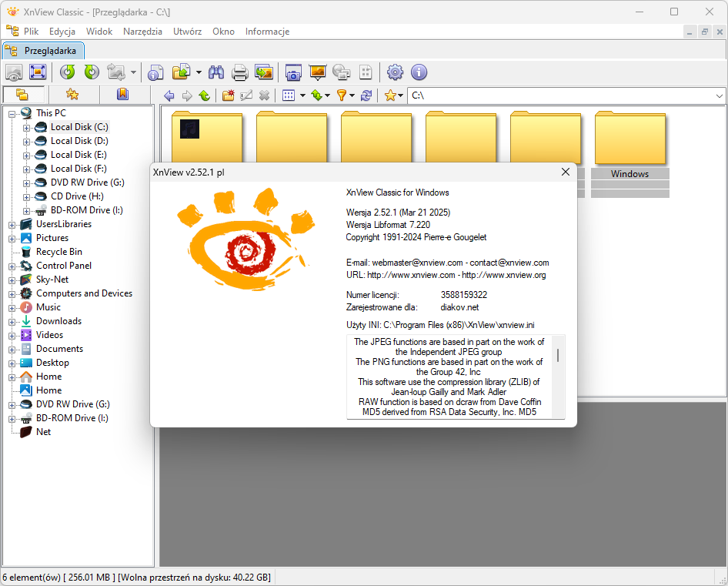Open filter funnel dropdown arrow

coord(352,95)
